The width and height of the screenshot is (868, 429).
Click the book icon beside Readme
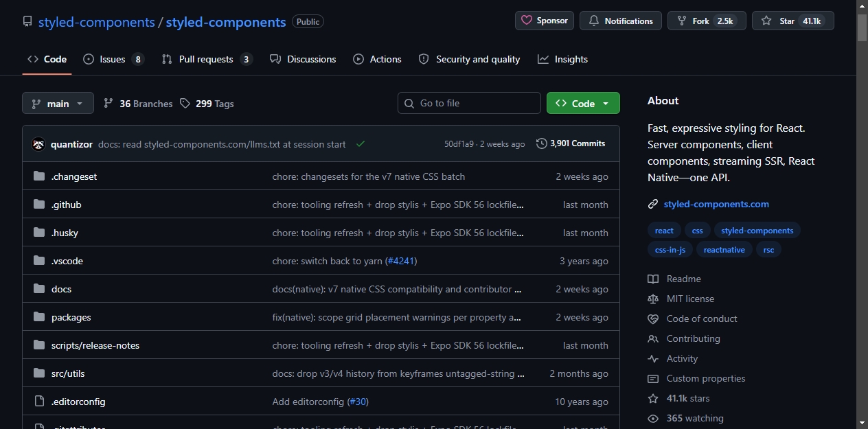tap(653, 279)
